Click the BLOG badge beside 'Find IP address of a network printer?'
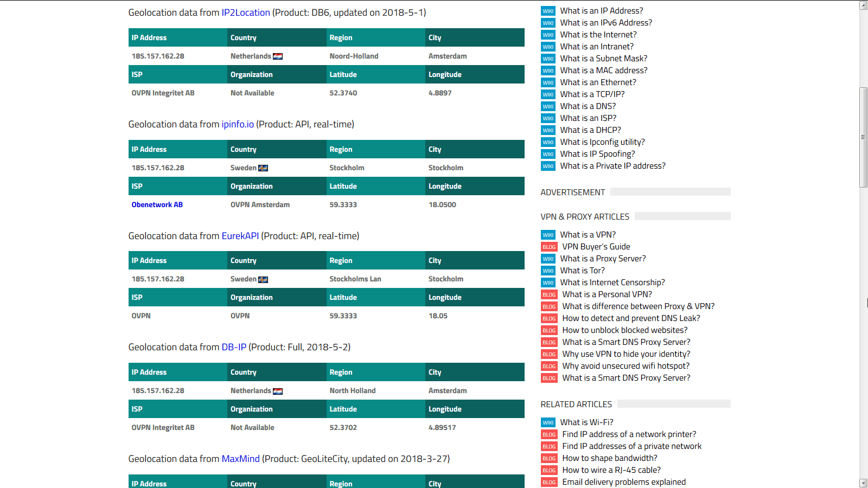 (549, 434)
